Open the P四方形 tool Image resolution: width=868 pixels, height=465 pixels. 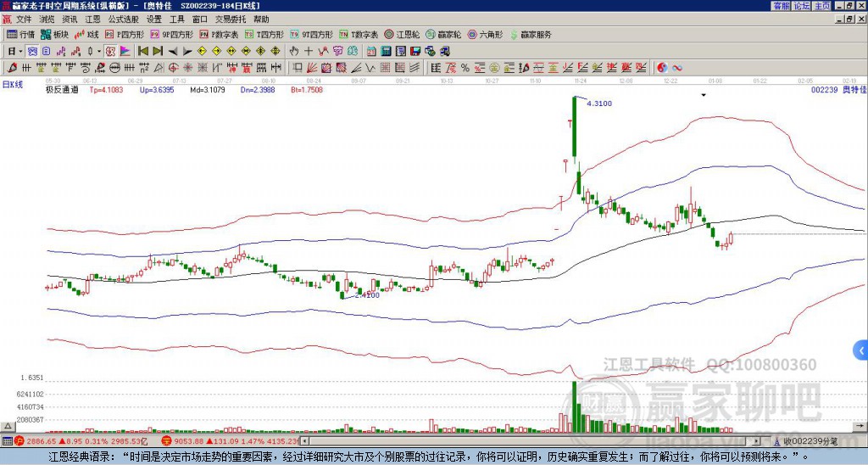click(x=125, y=34)
